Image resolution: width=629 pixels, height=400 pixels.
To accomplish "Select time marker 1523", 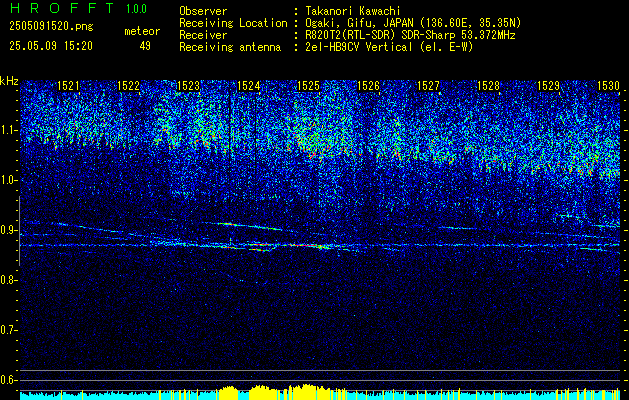I will click(x=189, y=85).
